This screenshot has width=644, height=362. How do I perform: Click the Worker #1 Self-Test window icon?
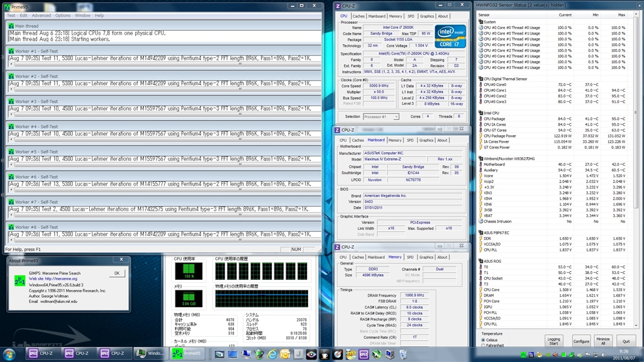click(x=10, y=51)
